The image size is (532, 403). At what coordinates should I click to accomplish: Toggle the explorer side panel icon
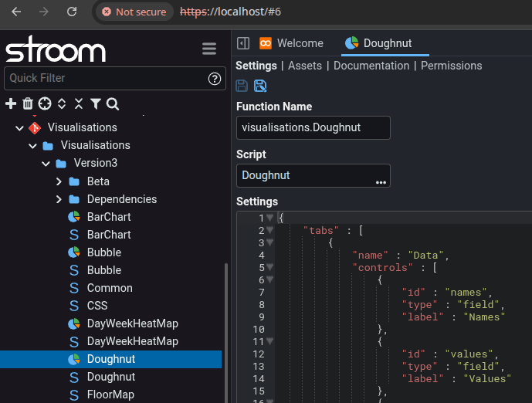click(x=243, y=43)
